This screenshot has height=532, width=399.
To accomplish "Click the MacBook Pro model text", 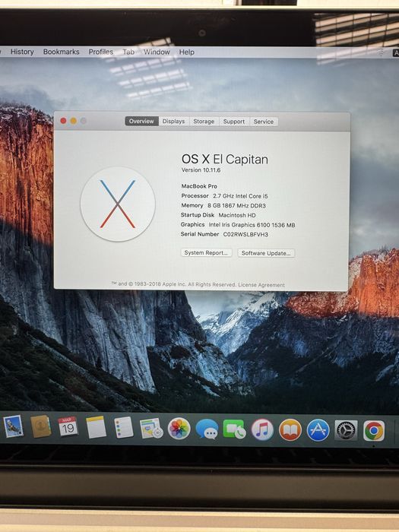I will 199,186.
